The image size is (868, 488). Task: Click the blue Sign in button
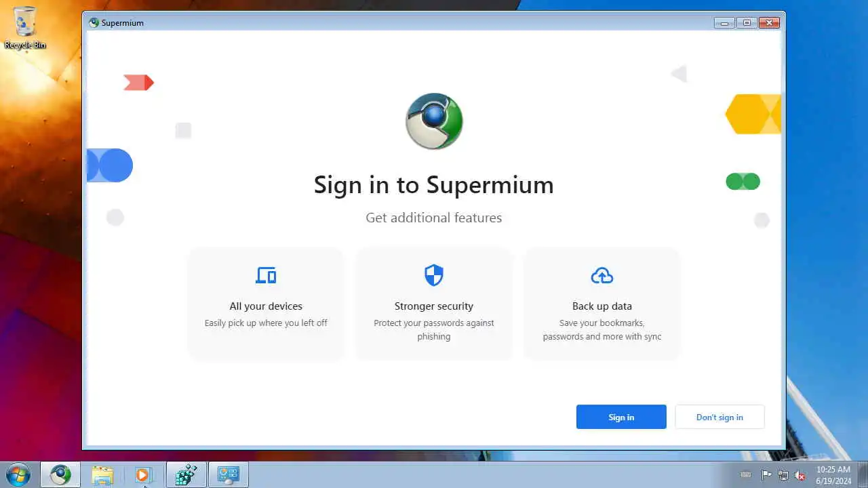coord(621,417)
